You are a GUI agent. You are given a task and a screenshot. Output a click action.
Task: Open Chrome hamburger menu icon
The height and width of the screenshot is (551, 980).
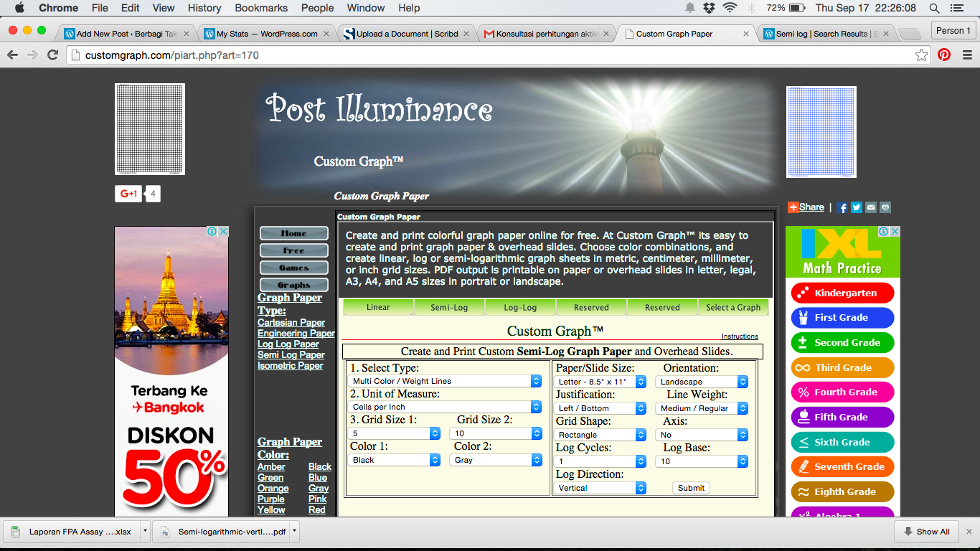[966, 55]
